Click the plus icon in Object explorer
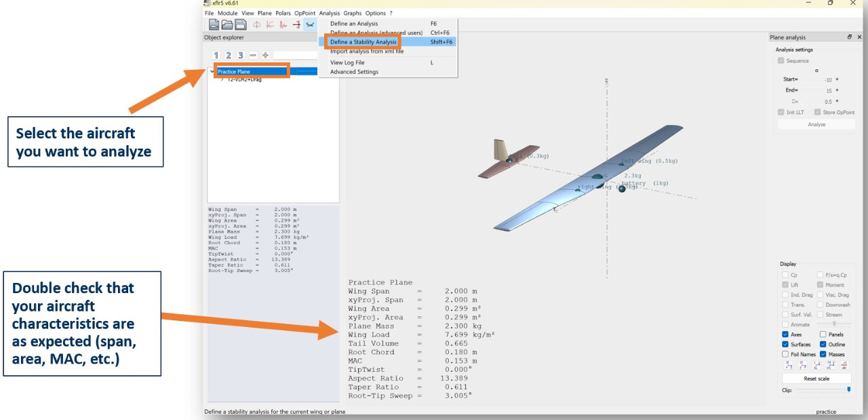Screen dimensions: 868x420 pyautogui.click(x=265, y=55)
